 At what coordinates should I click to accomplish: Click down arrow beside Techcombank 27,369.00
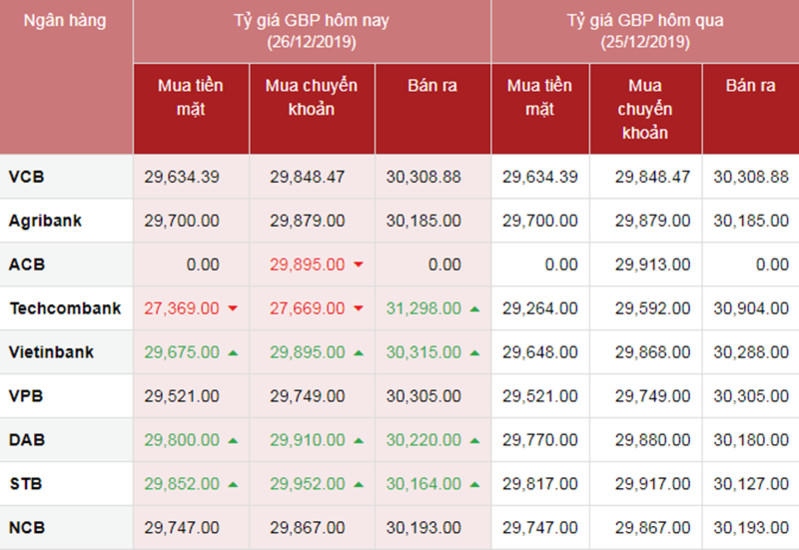pos(232,309)
